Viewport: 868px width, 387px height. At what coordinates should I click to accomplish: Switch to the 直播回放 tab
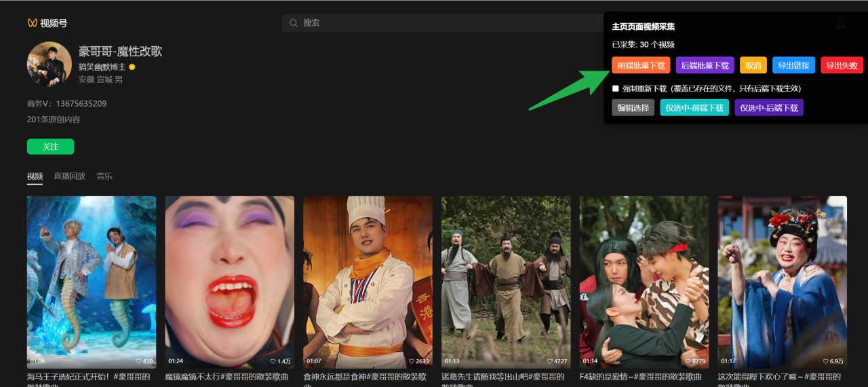(x=70, y=177)
